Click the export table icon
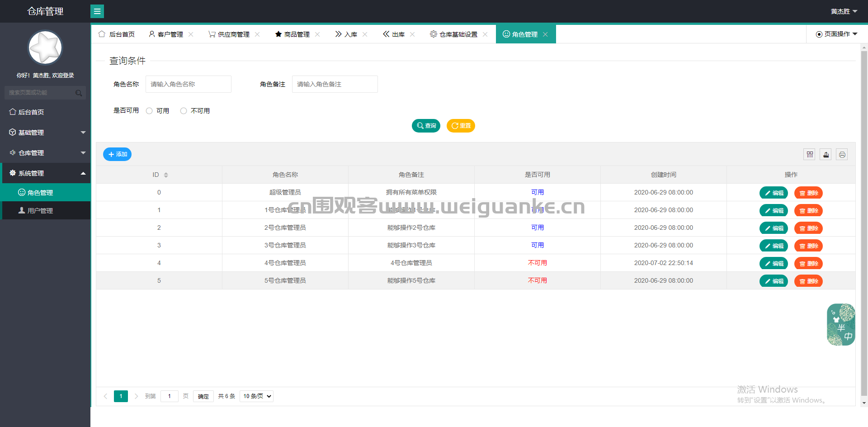Screen dimensions: 868x427 pos(826,155)
